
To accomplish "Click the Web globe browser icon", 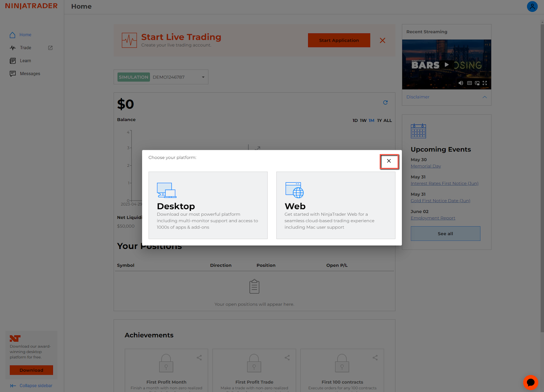I will point(294,190).
